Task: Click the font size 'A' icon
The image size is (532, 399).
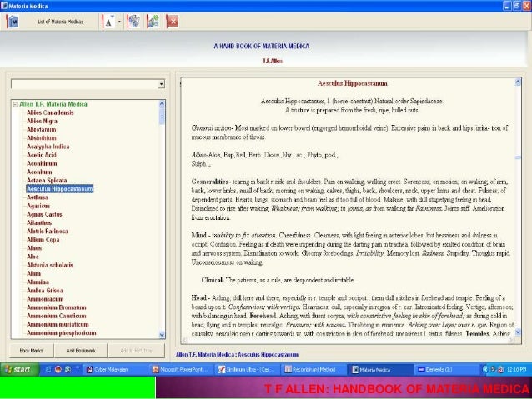Action: 108,22
